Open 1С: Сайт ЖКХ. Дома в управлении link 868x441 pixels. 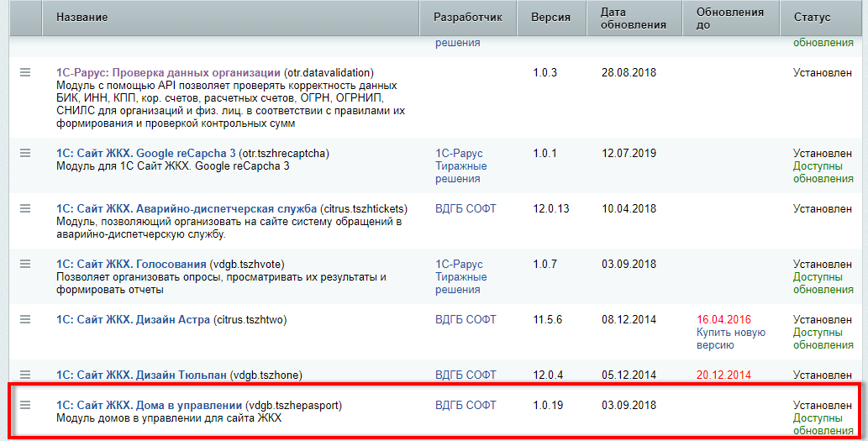pyautogui.click(x=149, y=406)
